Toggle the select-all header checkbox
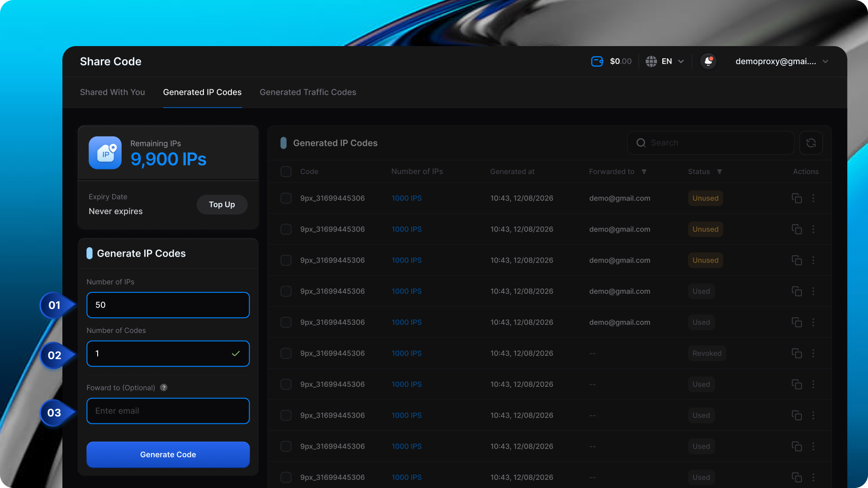The image size is (868, 488). [286, 172]
